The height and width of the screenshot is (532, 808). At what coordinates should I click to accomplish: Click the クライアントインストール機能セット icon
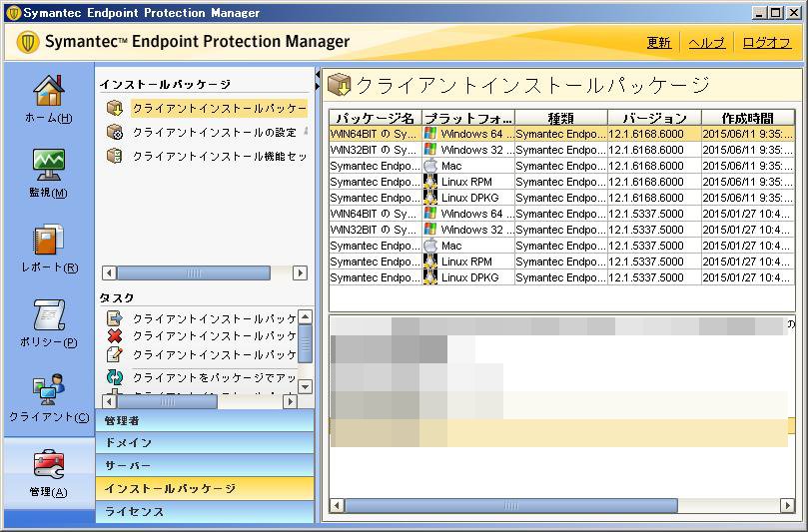click(115, 156)
